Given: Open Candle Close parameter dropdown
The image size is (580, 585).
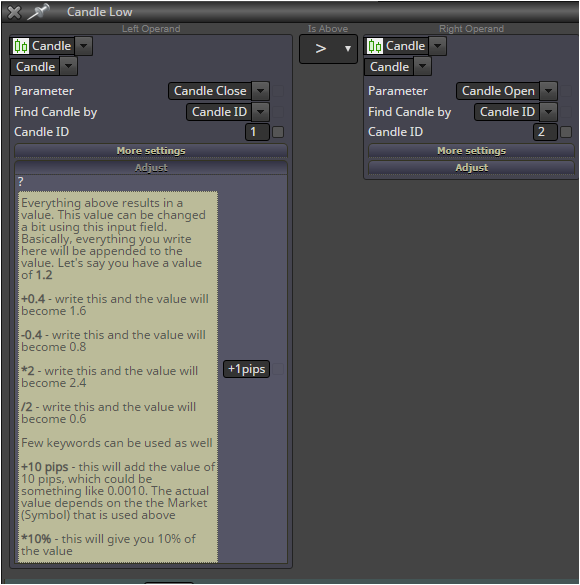Looking at the screenshot, I should click(261, 91).
